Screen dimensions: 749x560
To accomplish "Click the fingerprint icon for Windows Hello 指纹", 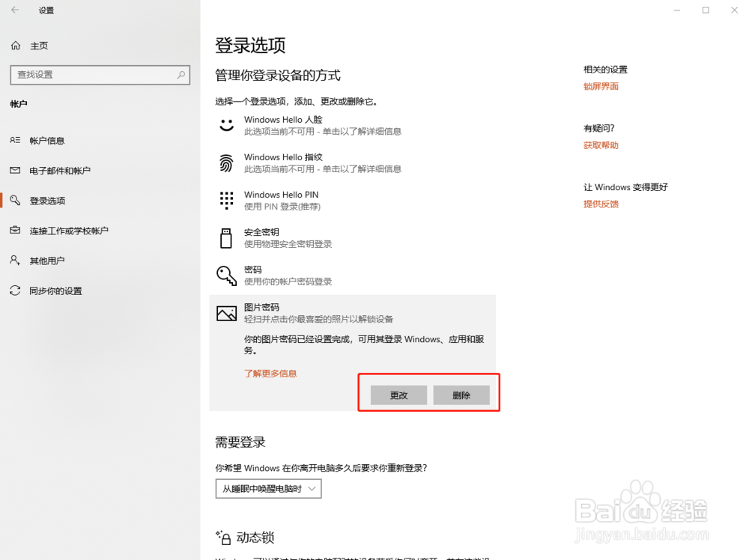I will click(226, 162).
